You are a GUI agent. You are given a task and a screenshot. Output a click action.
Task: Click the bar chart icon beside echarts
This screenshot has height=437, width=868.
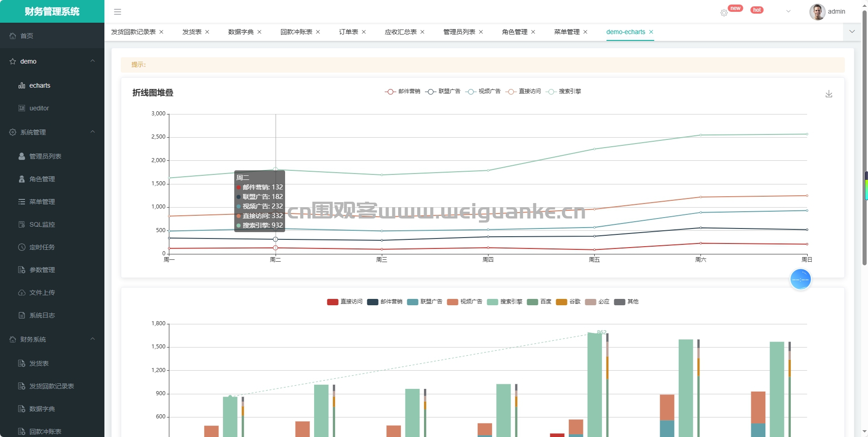click(22, 85)
